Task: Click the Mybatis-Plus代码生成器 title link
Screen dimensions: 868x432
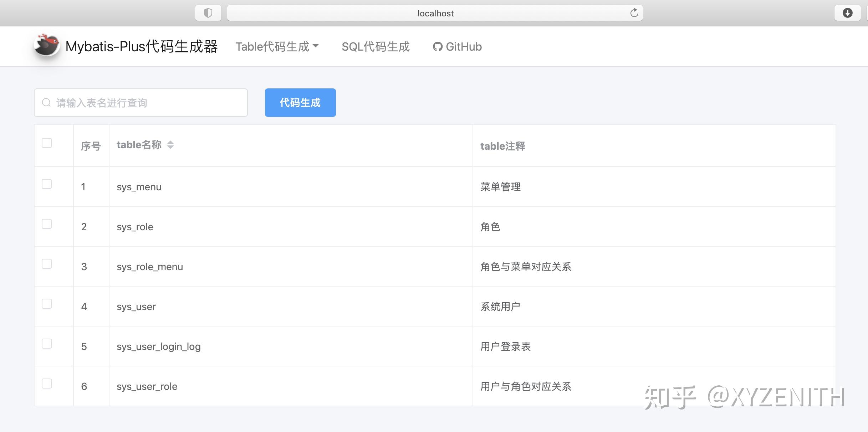Action: [142, 47]
